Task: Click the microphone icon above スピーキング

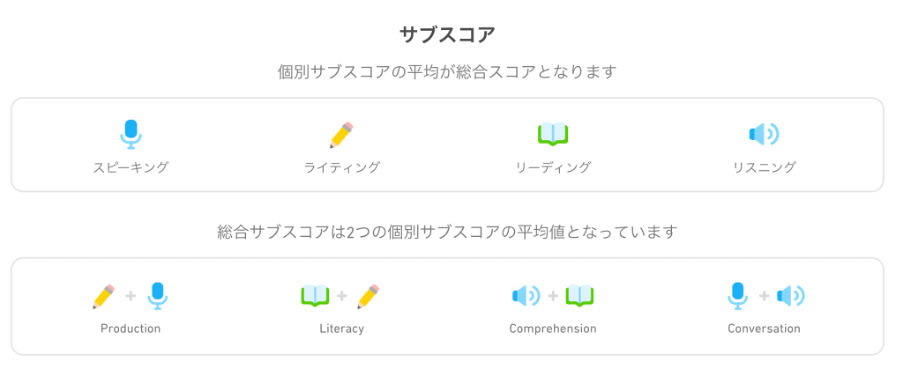Action: click(x=131, y=134)
